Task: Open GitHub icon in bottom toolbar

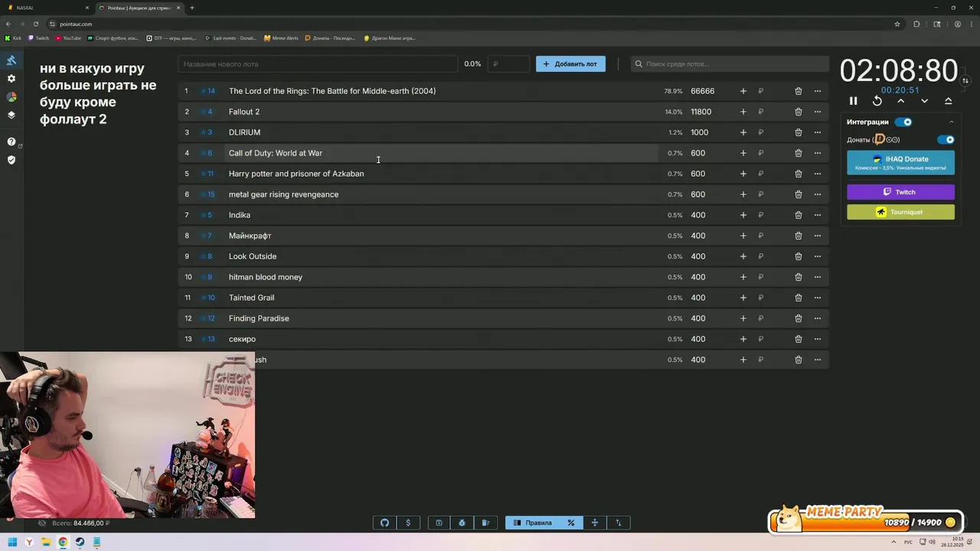Action: (x=384, y=523)
